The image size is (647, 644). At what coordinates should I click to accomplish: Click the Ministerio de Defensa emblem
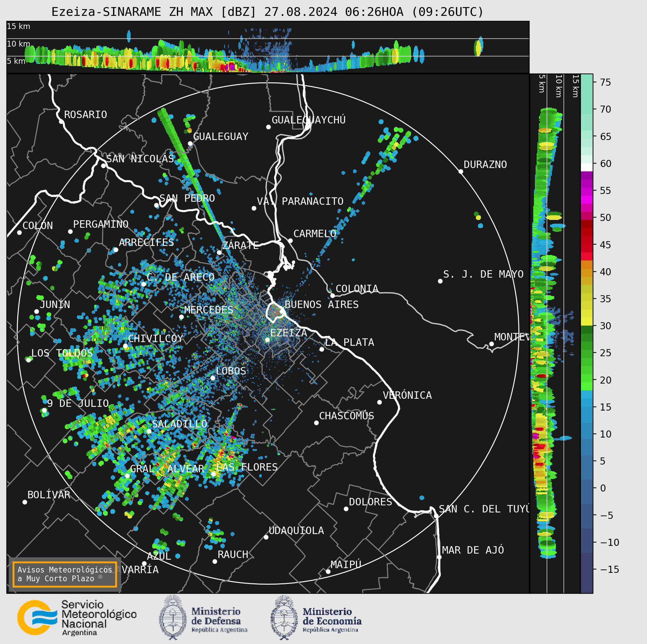(173, 618)
